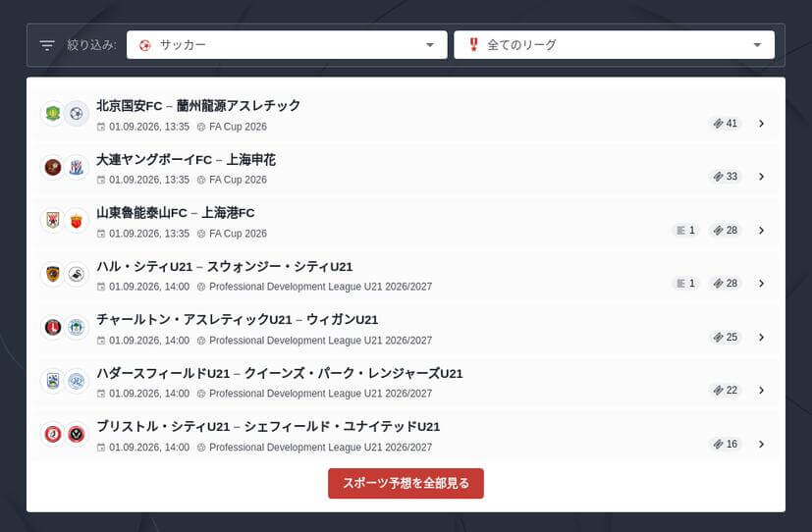Open the 大連ヤングボーイFC – 上海申花 match

click(x=406, y=169)
